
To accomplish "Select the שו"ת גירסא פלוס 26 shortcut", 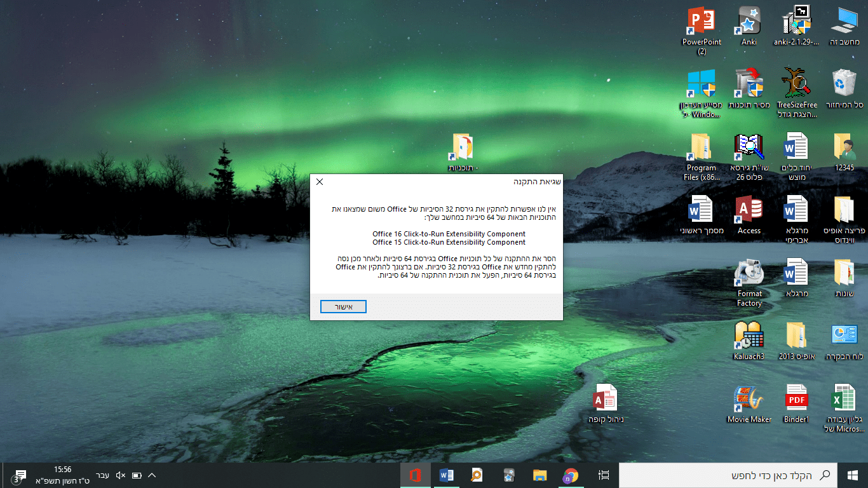I will click(749, 157).
